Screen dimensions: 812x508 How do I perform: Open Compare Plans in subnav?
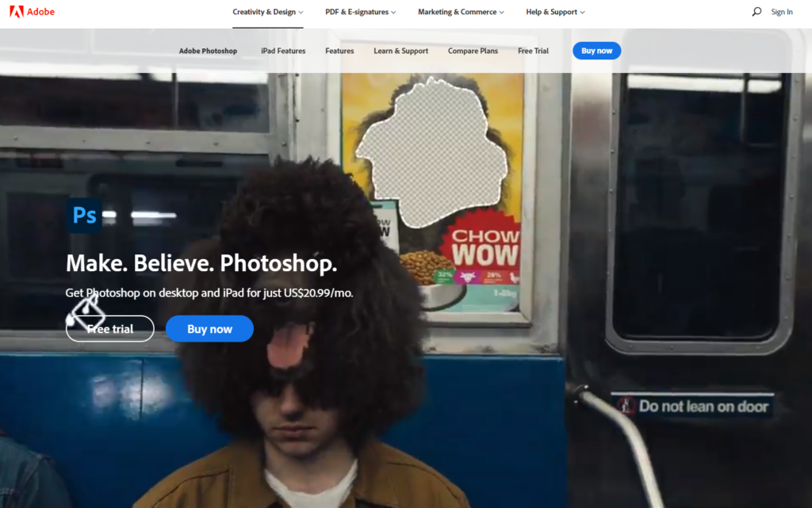point(473,51)
